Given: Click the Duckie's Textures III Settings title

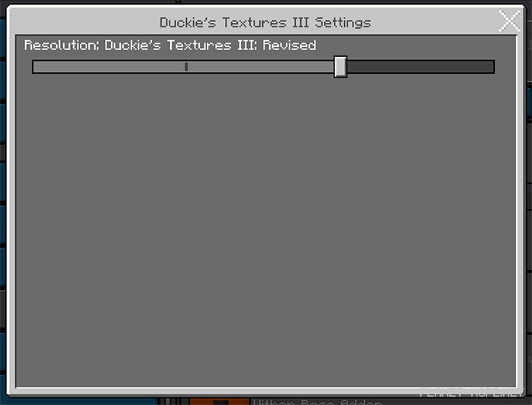Looking at the screenshot, I should click(265, 23).
